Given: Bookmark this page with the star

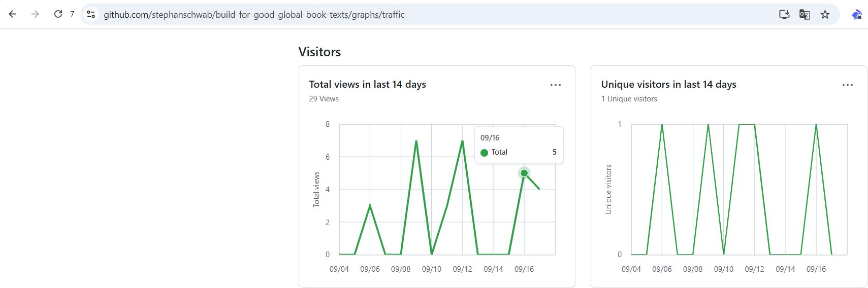Looking at the screenshot, I should (x=825, y=14).
